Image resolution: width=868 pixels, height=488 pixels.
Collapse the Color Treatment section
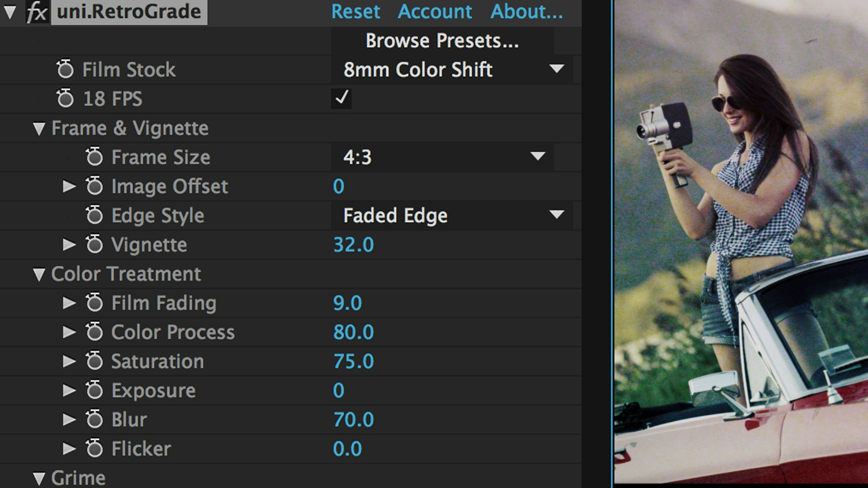(x=39, y=275)
